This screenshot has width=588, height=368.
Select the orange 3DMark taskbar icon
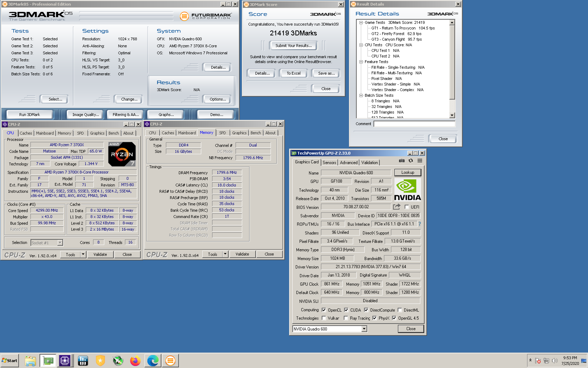tap(170, 360)
